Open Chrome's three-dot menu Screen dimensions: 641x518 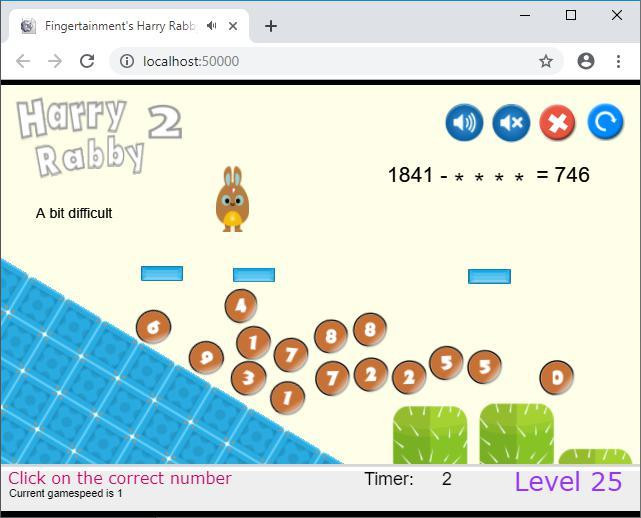pos(618,61)
